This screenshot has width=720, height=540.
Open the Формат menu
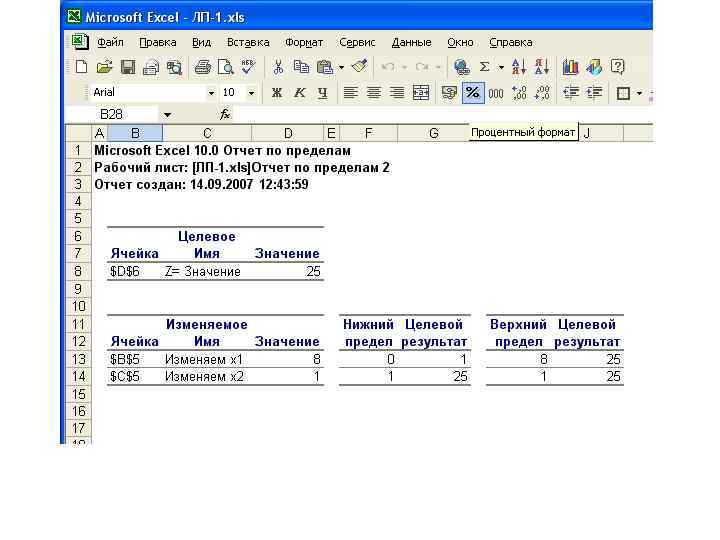(304, 42)
